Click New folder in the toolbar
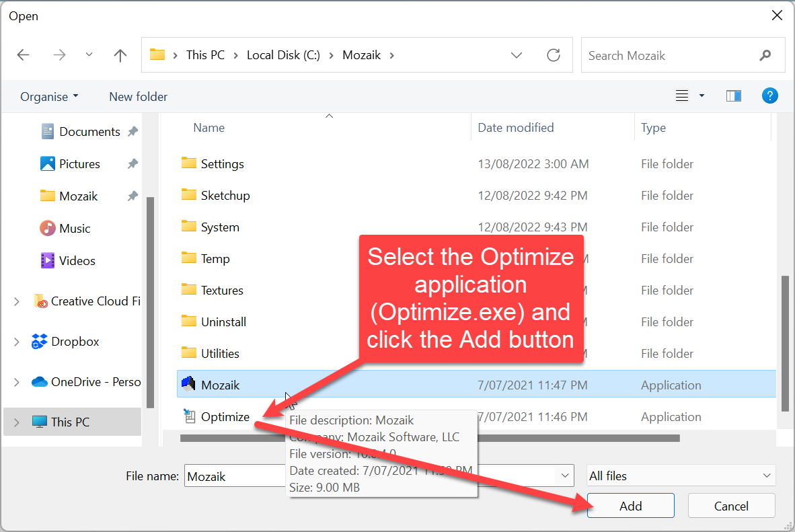Screen dimensions: 795x532 [138, 97]
